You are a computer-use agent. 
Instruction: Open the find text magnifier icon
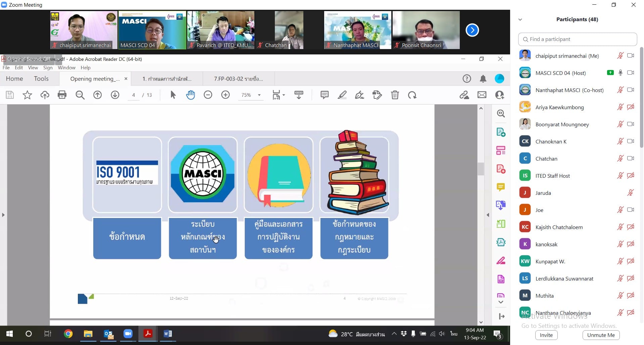point(80,95)
